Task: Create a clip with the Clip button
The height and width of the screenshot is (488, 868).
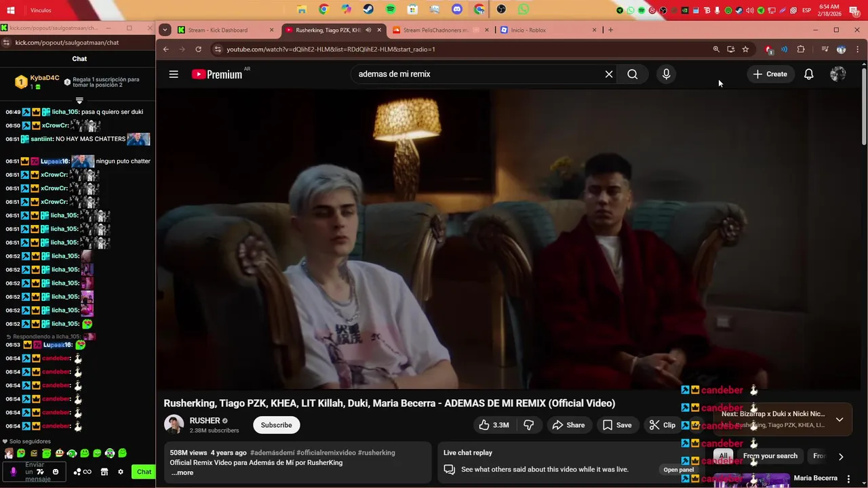Action: coord(663,425)
